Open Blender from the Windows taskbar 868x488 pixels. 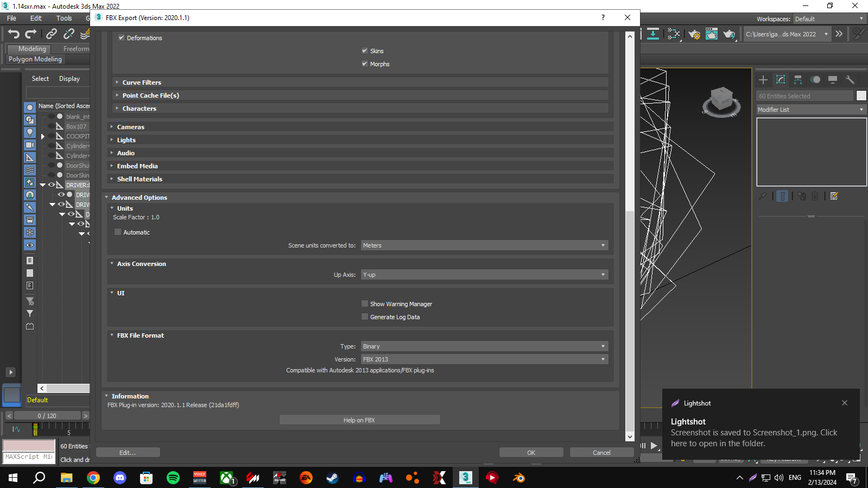[x=519, y=478]
